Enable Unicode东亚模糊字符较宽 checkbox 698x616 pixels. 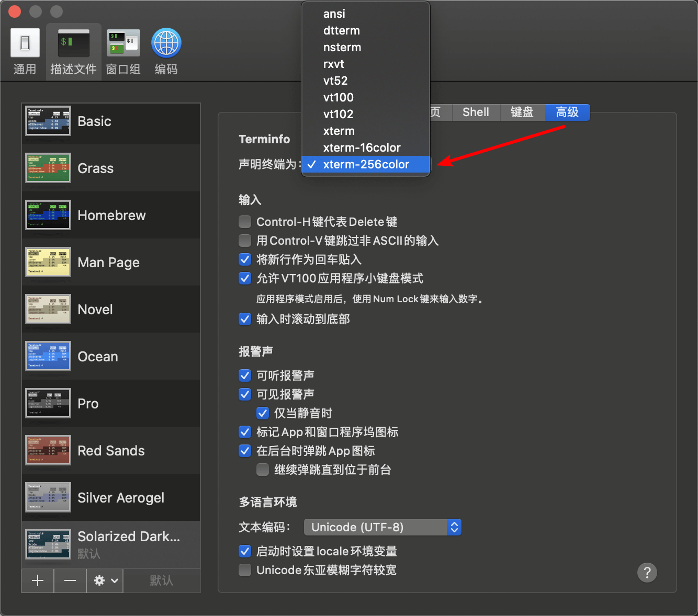(245, 570)
